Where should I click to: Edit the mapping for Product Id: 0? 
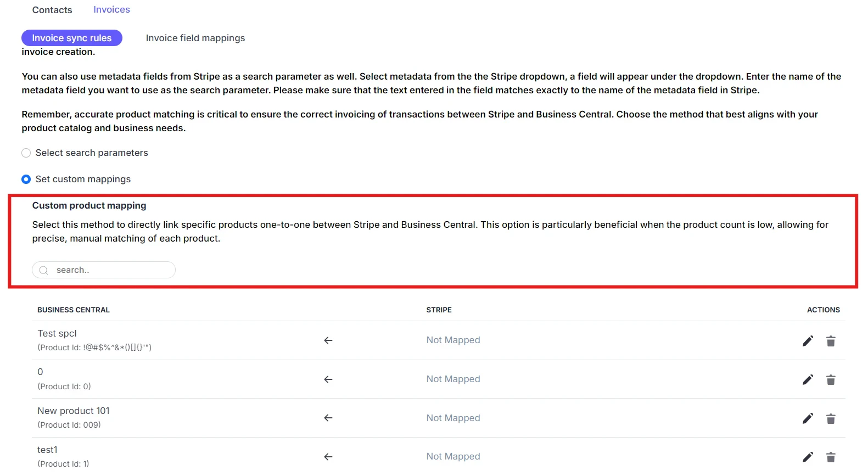(808, 379)
